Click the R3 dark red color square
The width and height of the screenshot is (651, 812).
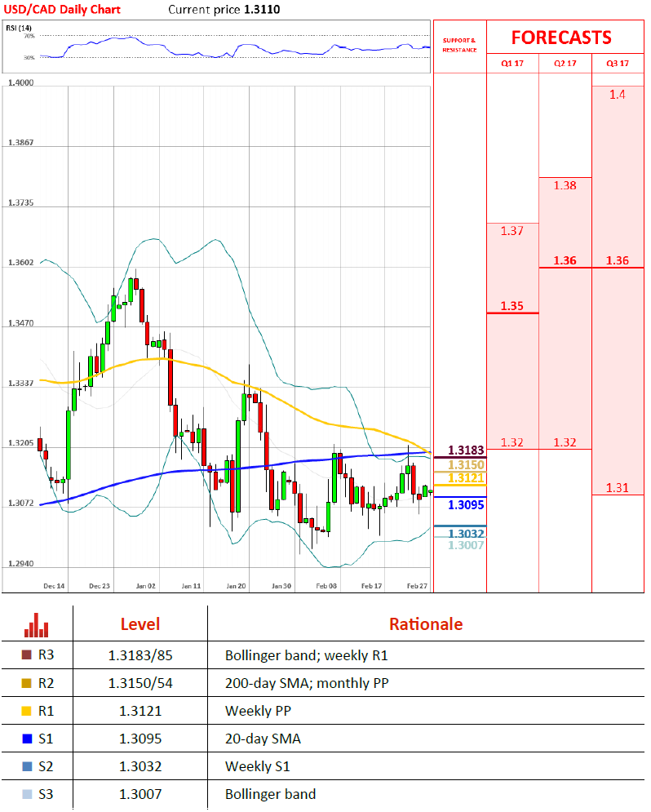click(27, 654)
